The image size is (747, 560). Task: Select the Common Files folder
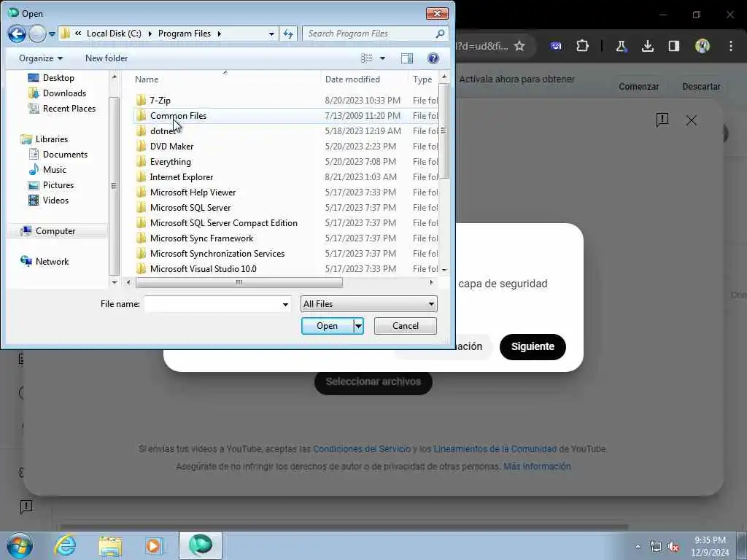pyautogui.click(x=178, y=116)
